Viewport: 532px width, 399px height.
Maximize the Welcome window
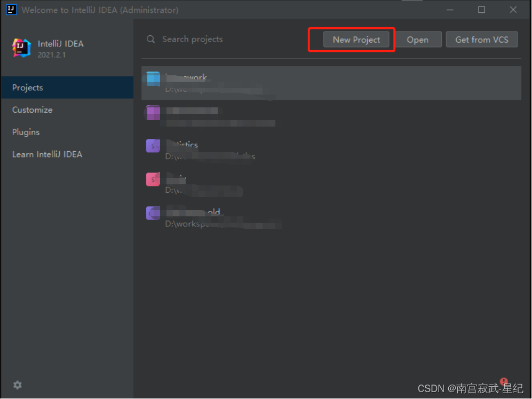[481, 10]
